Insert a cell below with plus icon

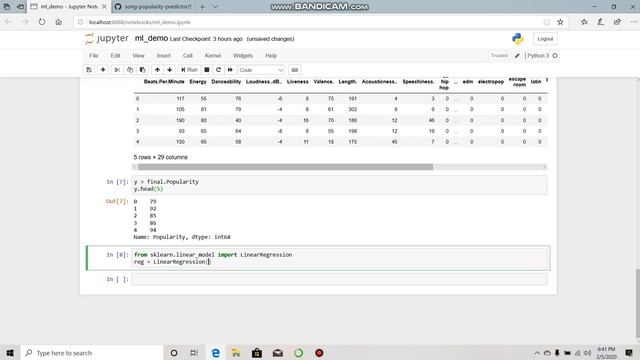pos(103,70)
